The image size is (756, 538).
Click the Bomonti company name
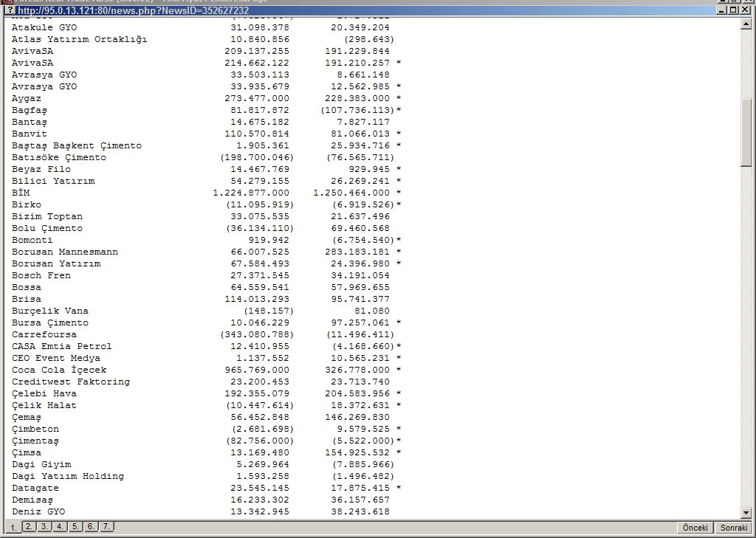point(32,240)
